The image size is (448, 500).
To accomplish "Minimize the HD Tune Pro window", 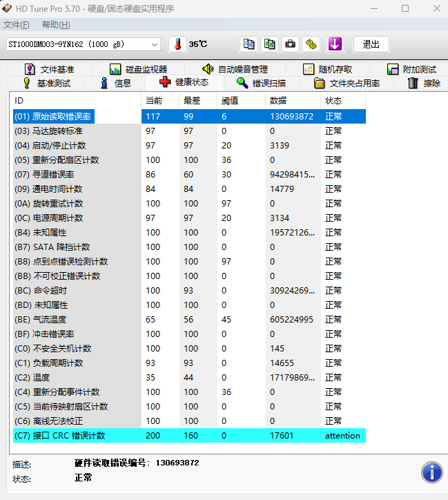I will [374, 8].
